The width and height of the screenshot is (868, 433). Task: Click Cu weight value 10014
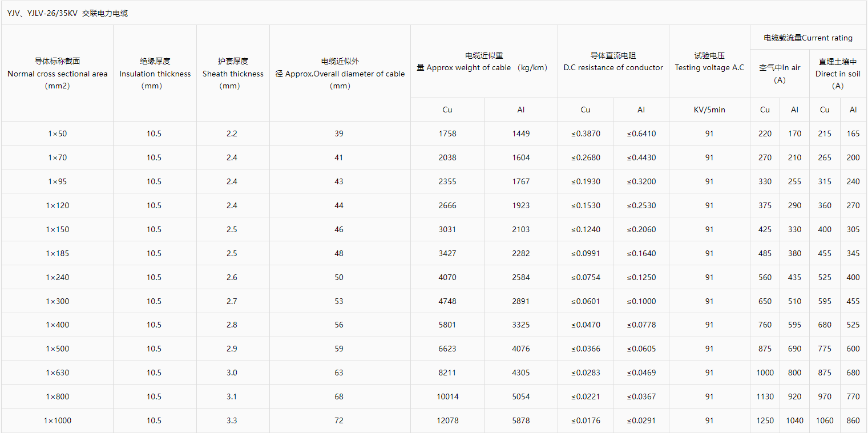pos(447,396)
